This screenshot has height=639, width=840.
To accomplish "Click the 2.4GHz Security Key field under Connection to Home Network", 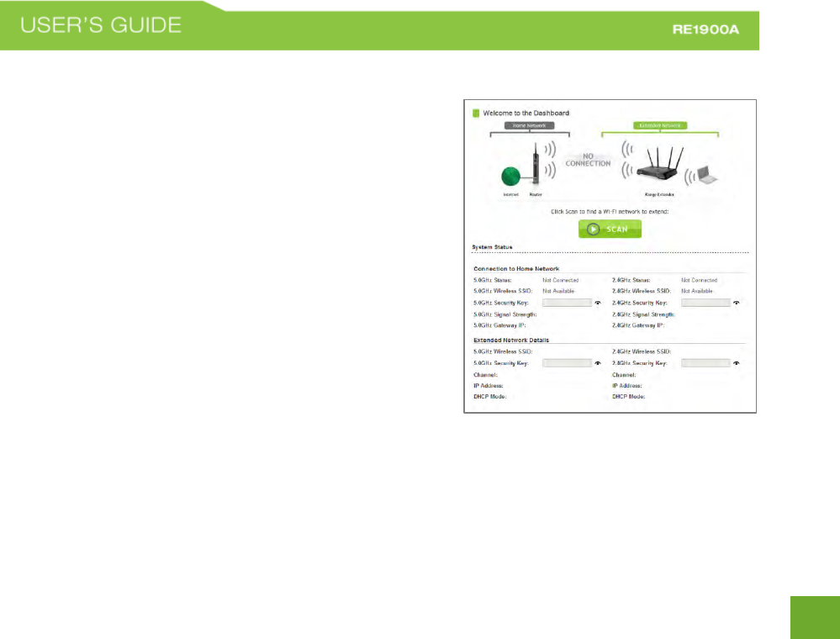I will click(705, 303).
